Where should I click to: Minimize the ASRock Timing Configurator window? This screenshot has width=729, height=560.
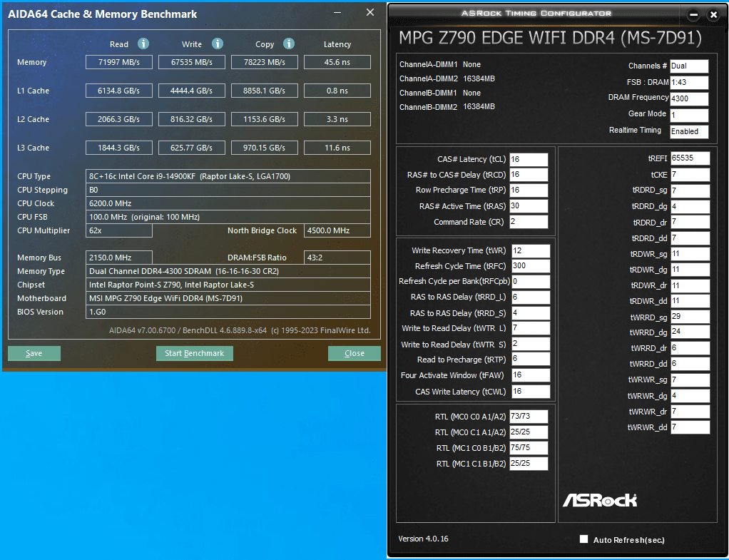click(x=693, y=15)
